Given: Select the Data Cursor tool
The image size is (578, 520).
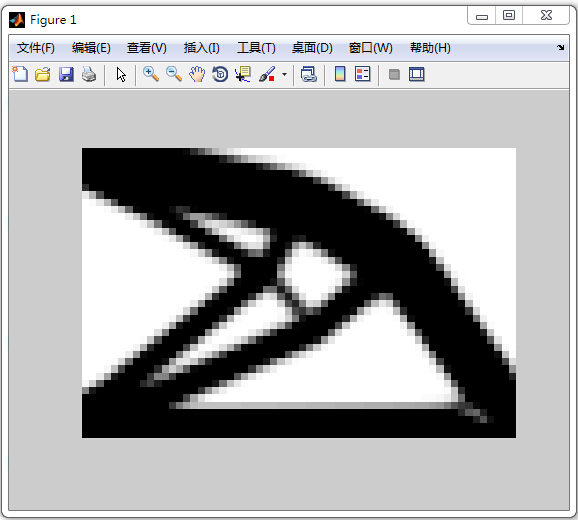Looking at the screenshot, I should pos(243,74).
